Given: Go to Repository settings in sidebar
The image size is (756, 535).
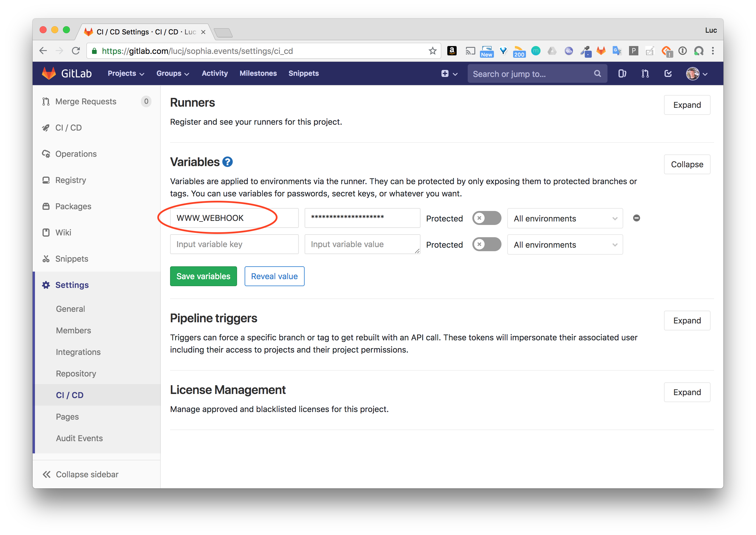Looking at the screenshot, I should 76,374.
